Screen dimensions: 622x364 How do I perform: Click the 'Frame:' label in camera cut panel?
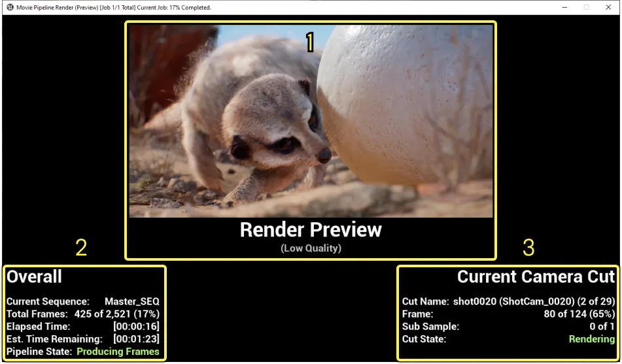click(x=417, y=314)
